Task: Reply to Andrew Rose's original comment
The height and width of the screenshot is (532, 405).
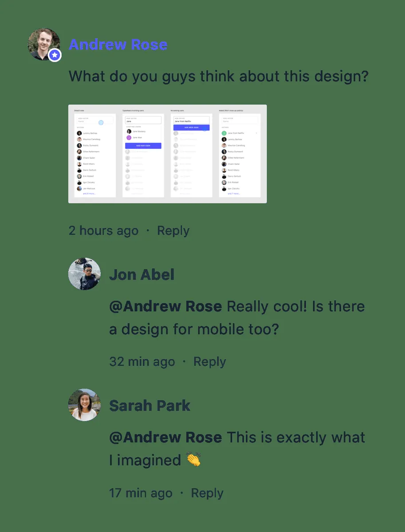Action: click(173, 231)
